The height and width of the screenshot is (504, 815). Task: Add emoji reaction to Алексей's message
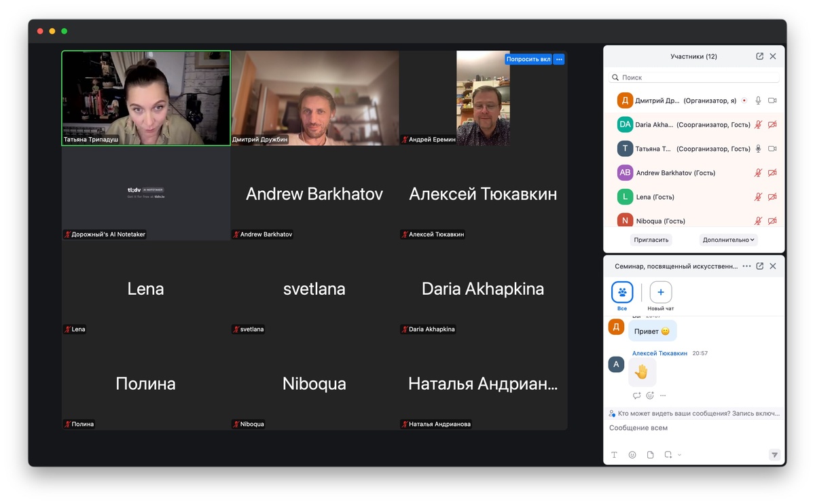[x=650, y=395]
